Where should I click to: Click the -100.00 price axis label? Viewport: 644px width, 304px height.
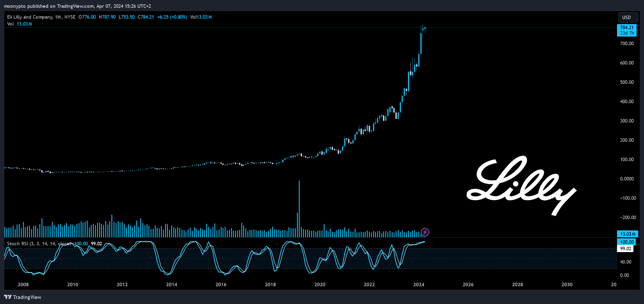[628, 198]
